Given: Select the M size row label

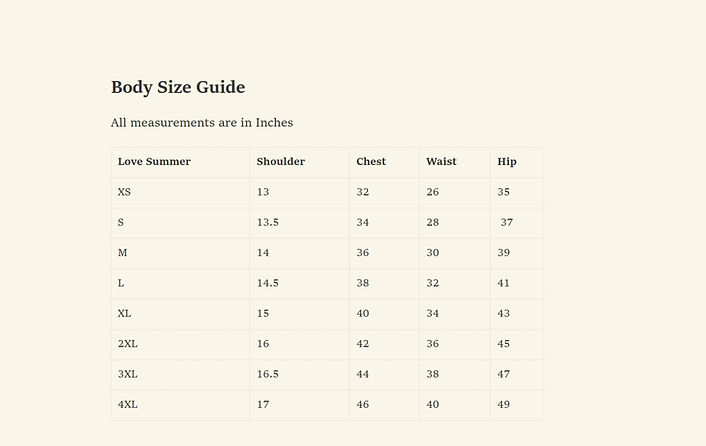Looking at the screenshot, I should 122,252.
